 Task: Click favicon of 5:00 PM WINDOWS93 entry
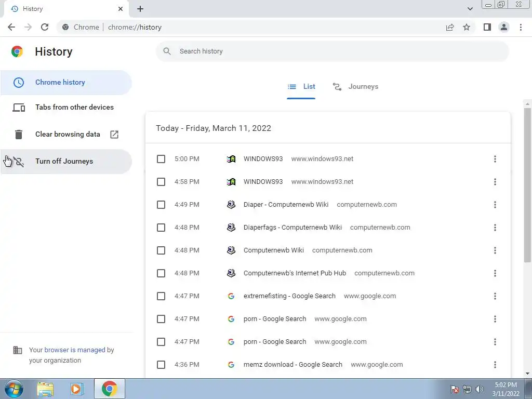[231, 159]
